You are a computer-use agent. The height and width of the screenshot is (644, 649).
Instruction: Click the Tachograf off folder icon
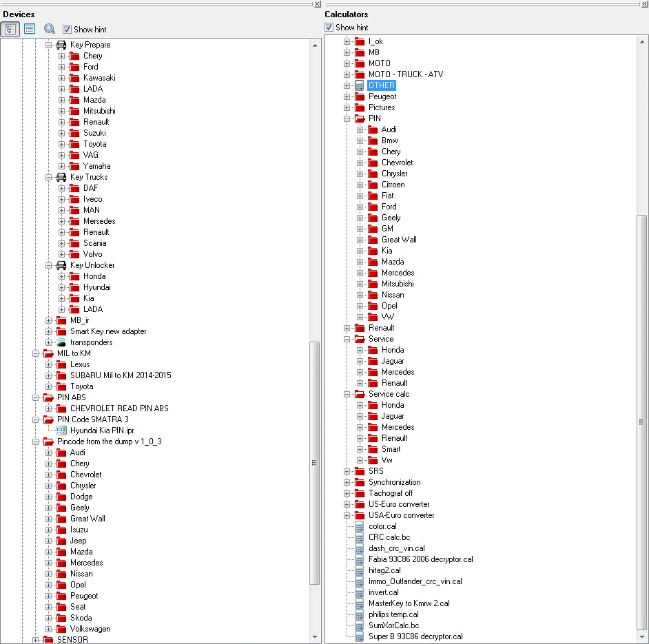360,493
